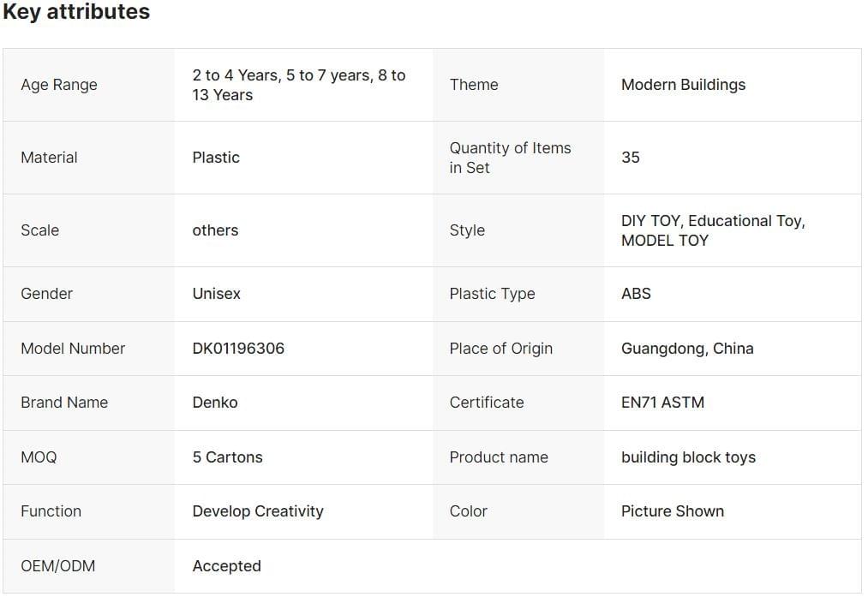Screen dimensions: 868x597
Task: Select the Develop Creativity function value
Action: pyautogui.click(x=258, y=511)
